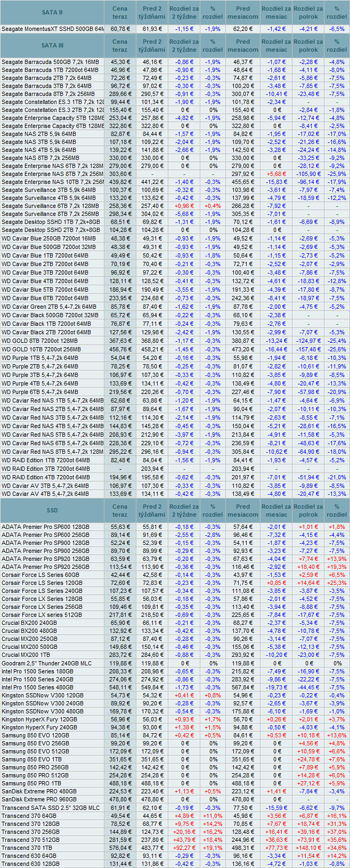350x868 pixels.
Task: Select the SanDisk Extreme PRO 960GB row name
Action: coord(39,799)
